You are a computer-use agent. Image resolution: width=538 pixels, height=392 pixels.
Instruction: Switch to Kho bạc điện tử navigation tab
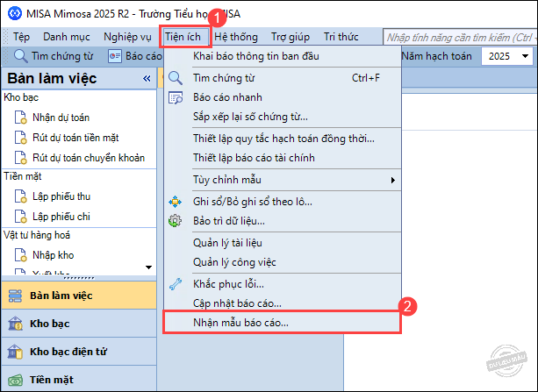(79, 352)
